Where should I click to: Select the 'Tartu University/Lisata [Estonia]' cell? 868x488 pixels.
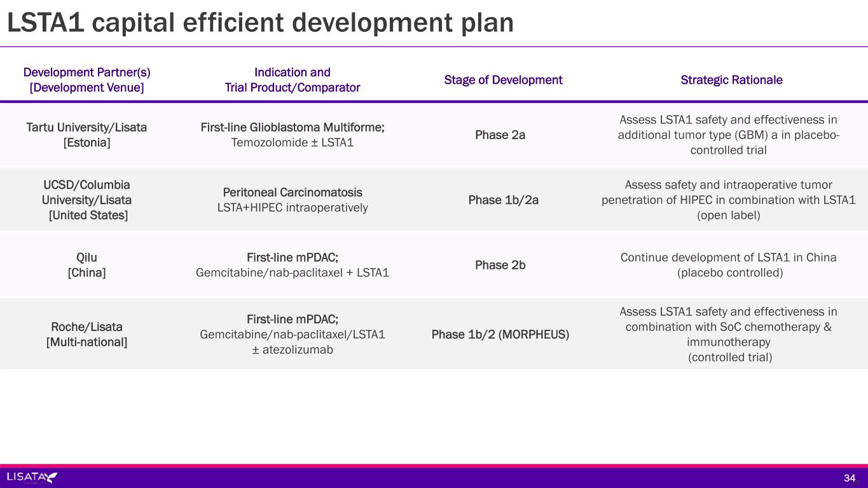[x=86, y=135]
